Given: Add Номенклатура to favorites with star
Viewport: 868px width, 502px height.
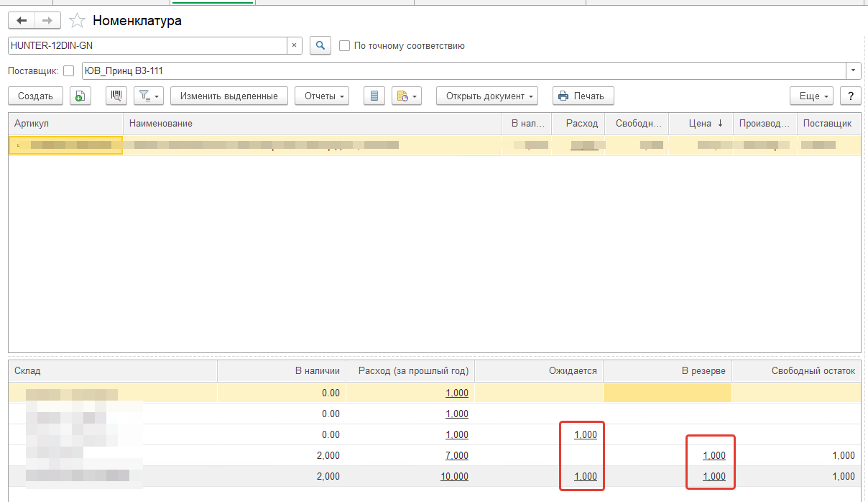Looking at the screenshot, I should [78, 21].
